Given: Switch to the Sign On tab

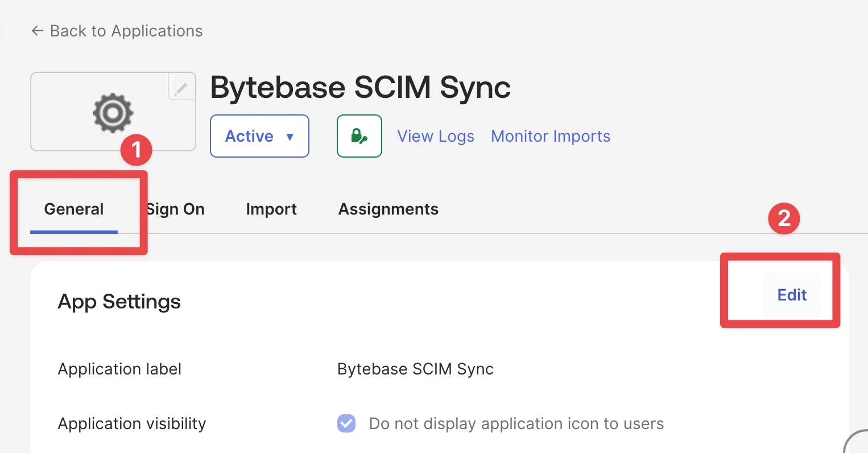Looking at the screenshot, I should (176, 209).
